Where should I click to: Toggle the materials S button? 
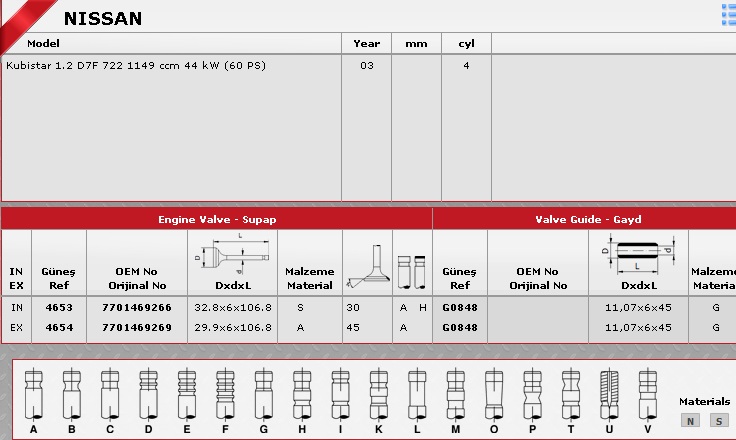click(x=720, y=420)
